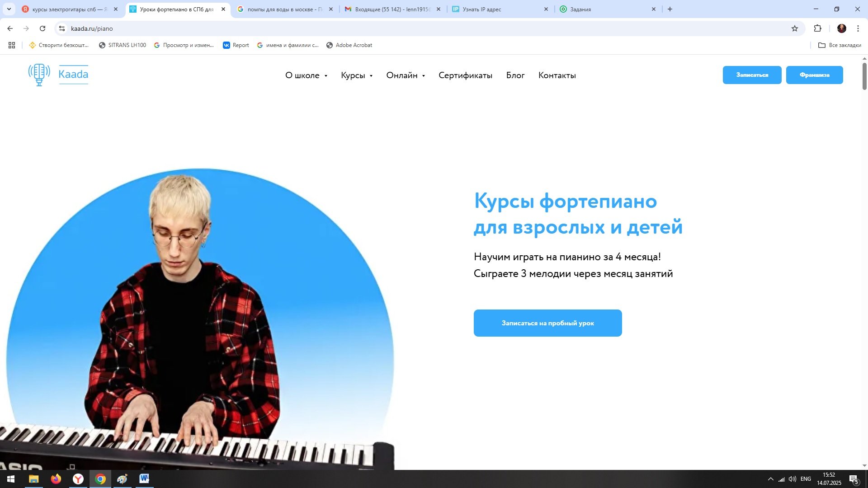Open the Chrome three-dot menu
The width and height of the screenshot is (868, 488).
pos(858,28)
